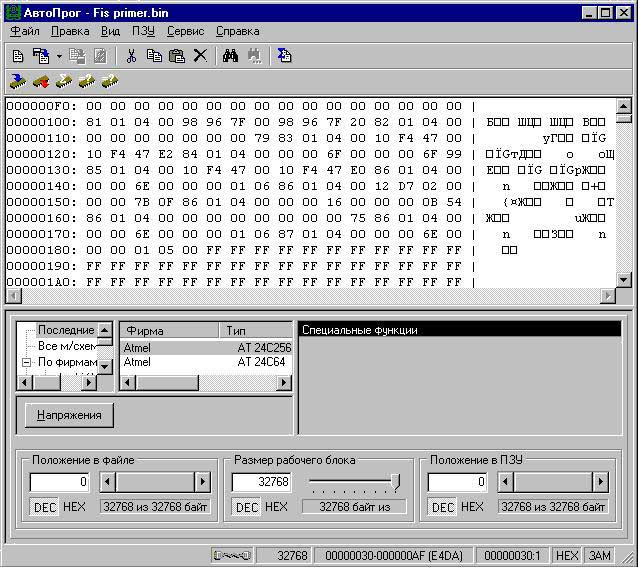
Task: Open the ПЗУ menu
Action: 143,31
